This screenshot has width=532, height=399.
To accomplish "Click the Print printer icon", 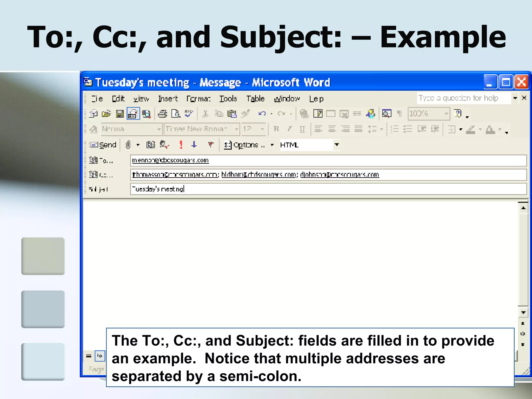I will point(163,114).
